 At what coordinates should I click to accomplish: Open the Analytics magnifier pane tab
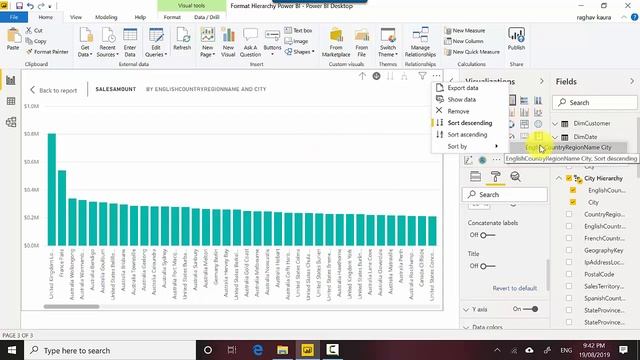(516, 176)
